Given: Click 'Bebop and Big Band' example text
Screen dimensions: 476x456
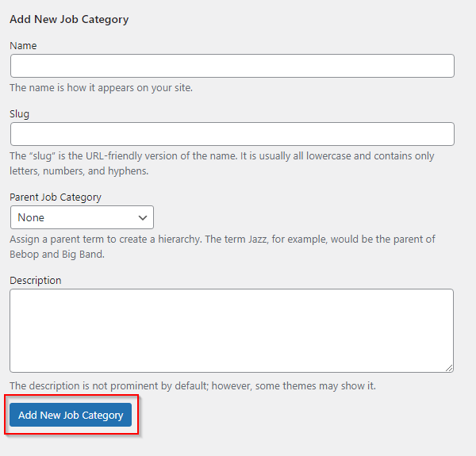Looking at the screenshot, I should pyautogui.click(x=57, y=255).
